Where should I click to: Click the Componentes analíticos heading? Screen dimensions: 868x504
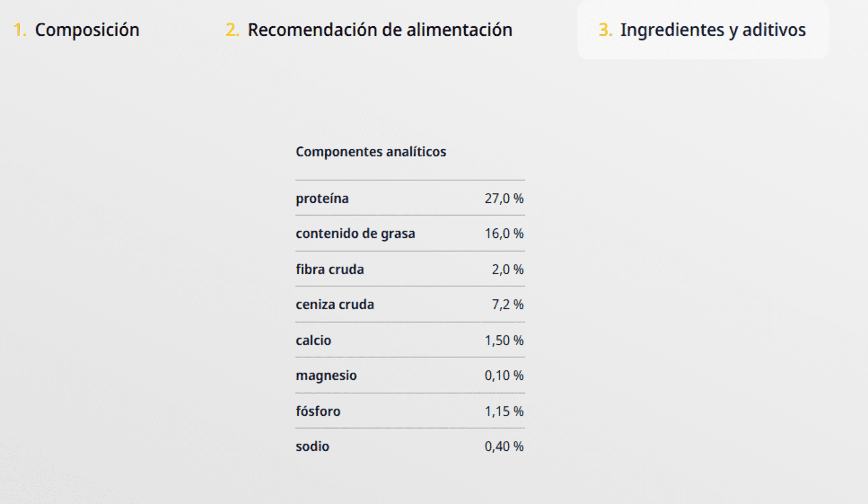pos(371,152)
